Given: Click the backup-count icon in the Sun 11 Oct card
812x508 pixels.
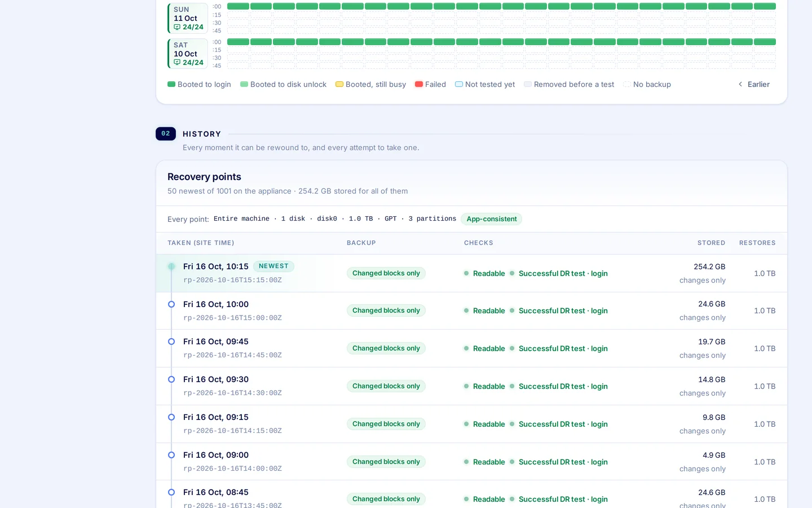Looking at the screenshot, I should 177,27.
